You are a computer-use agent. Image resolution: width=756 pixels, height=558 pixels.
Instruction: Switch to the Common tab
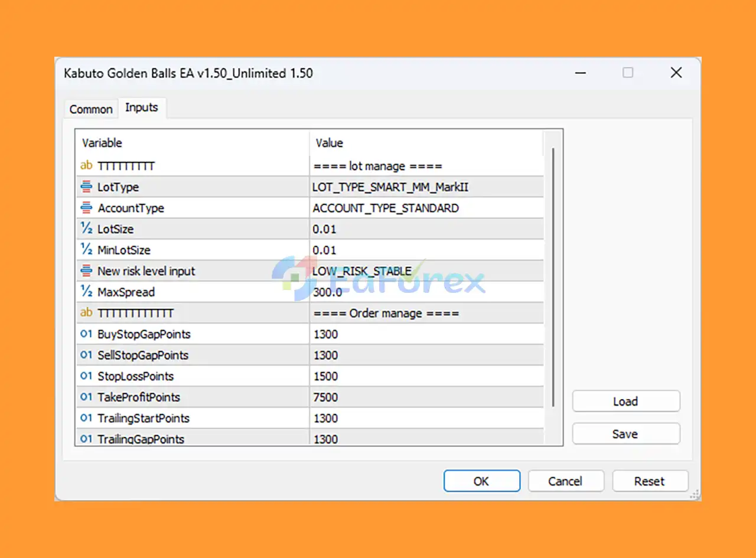(91, 109)
